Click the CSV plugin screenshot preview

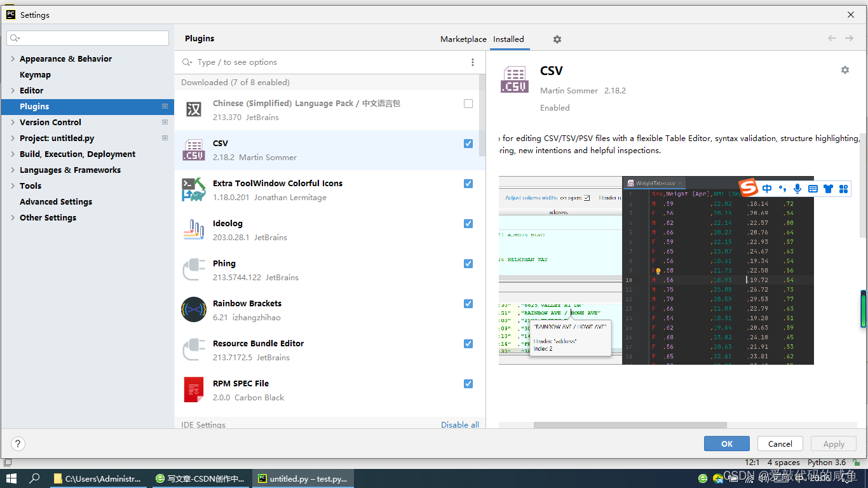(656, 270)
